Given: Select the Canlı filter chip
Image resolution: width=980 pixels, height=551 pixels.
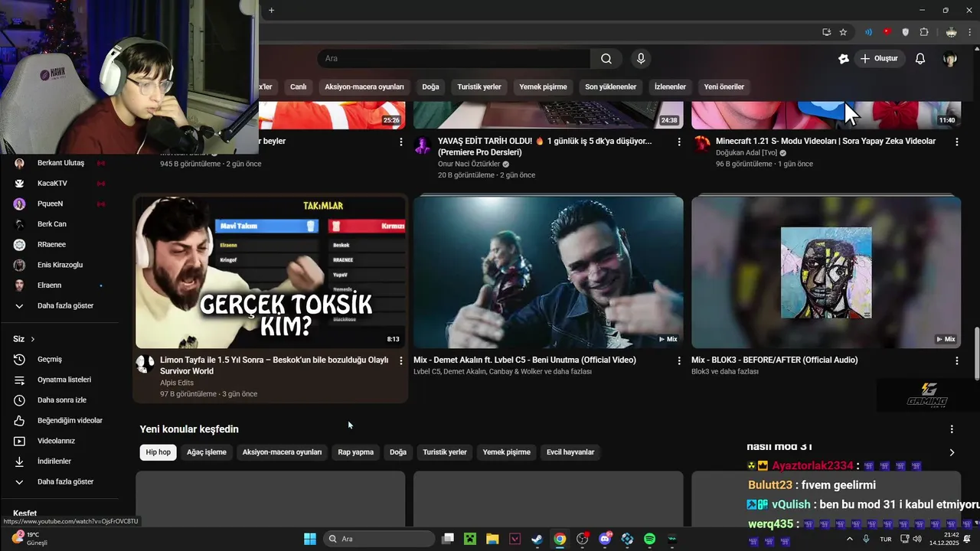Looking at the screenshot, I should 299,86.
